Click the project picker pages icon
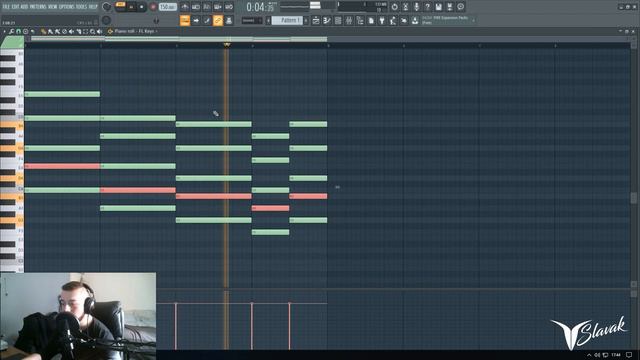Viewport: 640px width, 360px height. (371, 20)
